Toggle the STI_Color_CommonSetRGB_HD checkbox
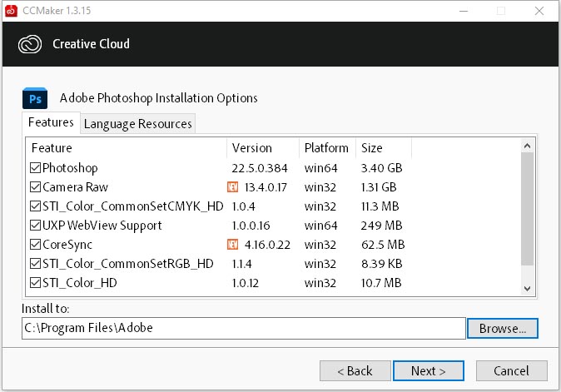Image resolution: width=561 pixels, height=392 pixels. point(35,264)
